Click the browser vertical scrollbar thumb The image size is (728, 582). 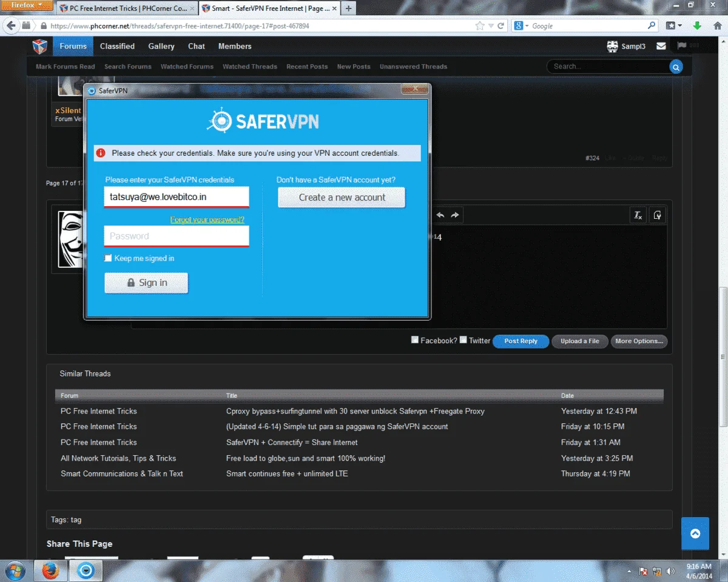pos(723,356)
